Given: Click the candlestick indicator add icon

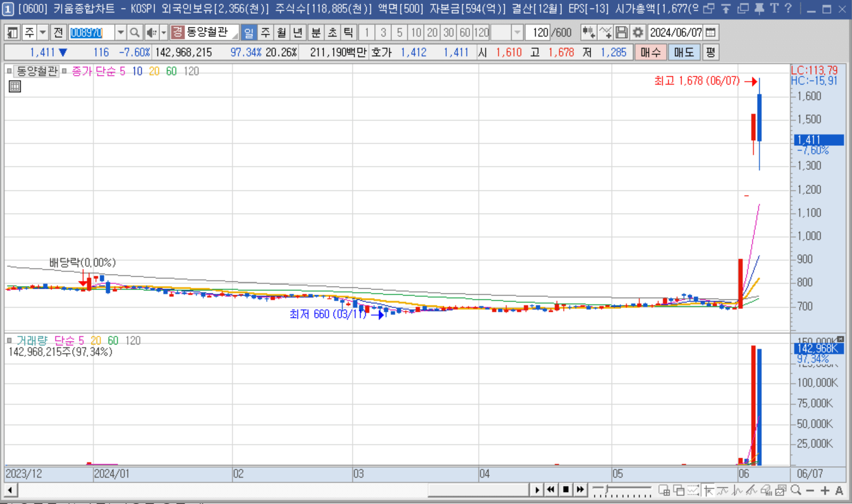Looking at the screenshot, I should 588,33.
